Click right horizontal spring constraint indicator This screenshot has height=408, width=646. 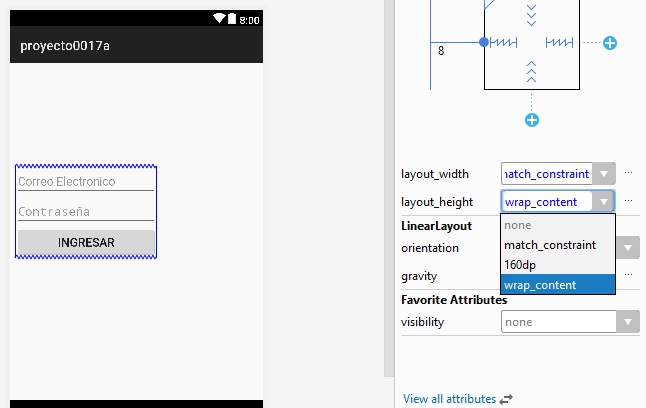[563, 43]
